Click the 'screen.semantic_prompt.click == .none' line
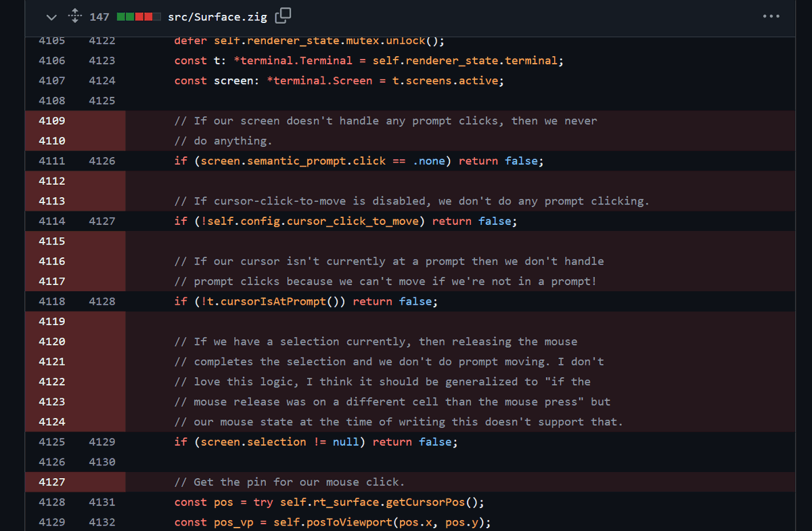Screen dimensions: 812x531 pyautogui.click(x=359, y=161)
